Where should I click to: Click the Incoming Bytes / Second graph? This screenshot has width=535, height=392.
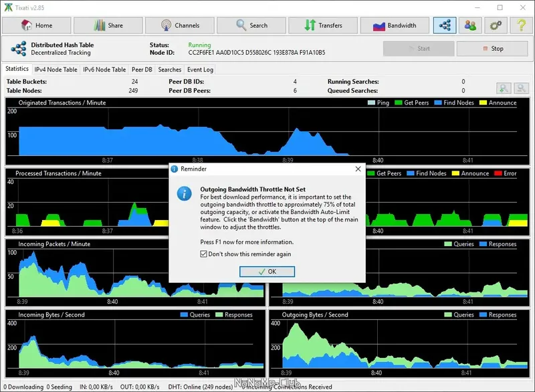tap(135, 344)
